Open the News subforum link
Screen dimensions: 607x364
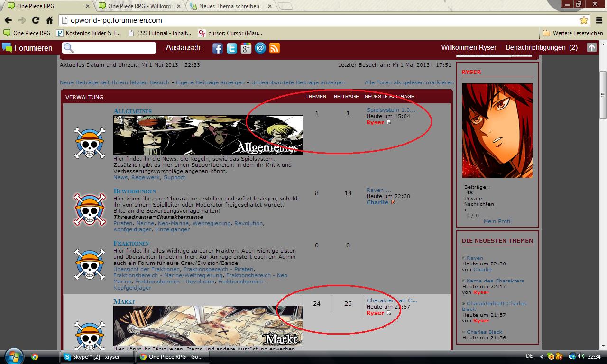pyautogui.click(x=120, y=177)
